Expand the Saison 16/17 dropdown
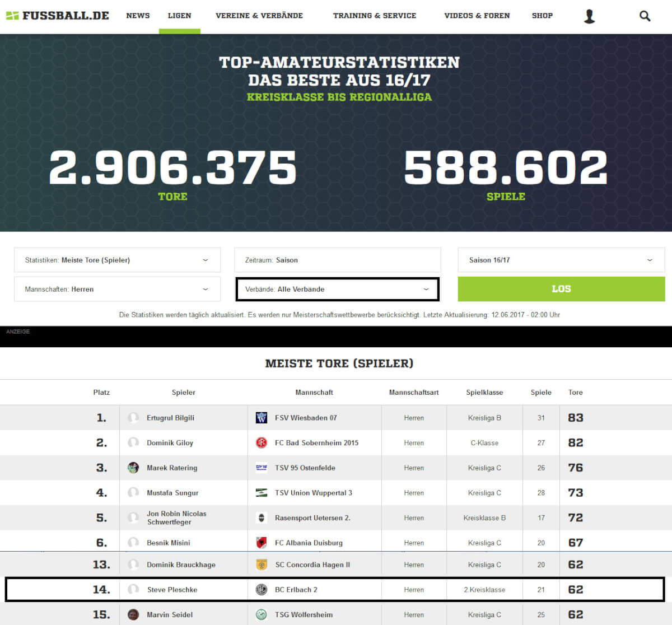Viewport: 672px width, 625px height. [561, 260]
